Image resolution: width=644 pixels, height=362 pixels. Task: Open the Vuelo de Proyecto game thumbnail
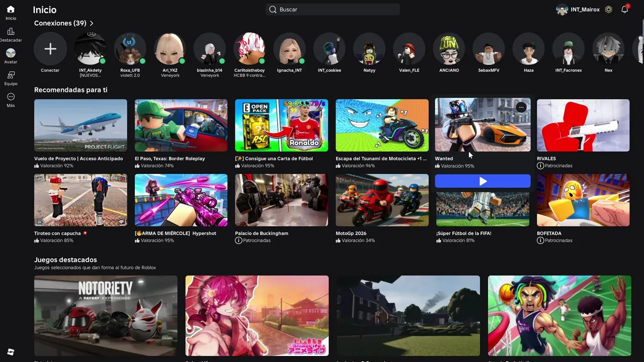coord(80,125)
